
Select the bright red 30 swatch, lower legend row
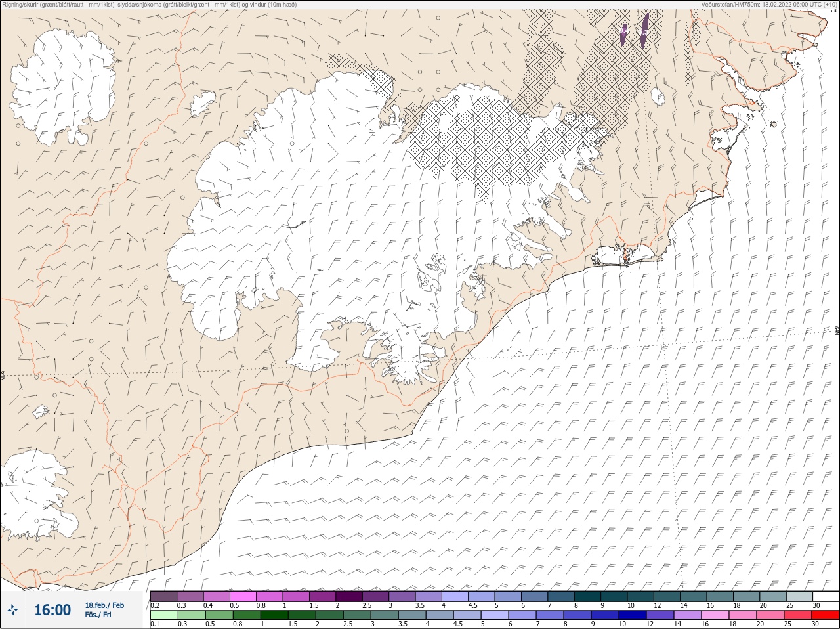click(x=826, y=615)
